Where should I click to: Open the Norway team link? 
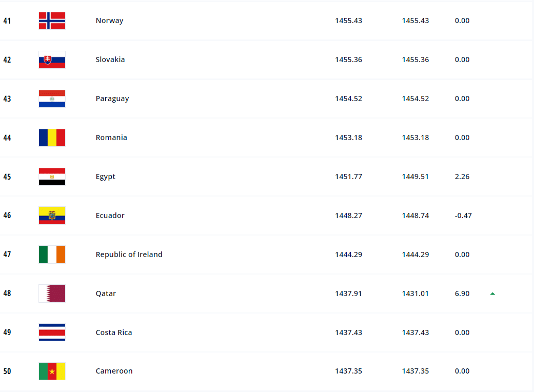(x=109, y=21)
